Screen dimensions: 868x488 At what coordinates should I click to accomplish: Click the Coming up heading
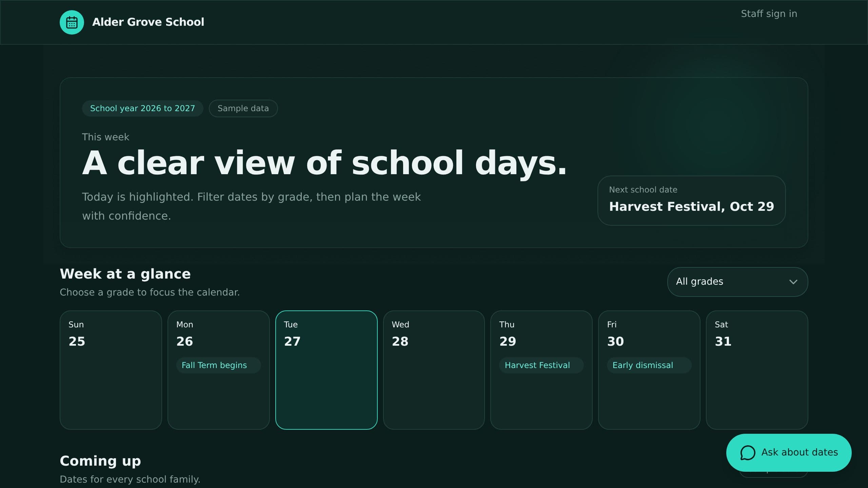coord(100,461)
